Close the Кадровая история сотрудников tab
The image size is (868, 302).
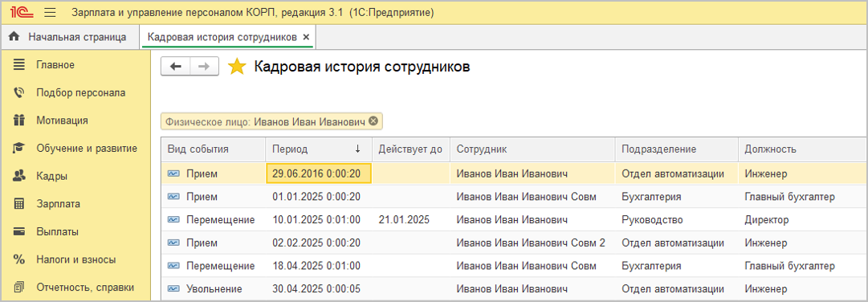[x=306, y=37]
